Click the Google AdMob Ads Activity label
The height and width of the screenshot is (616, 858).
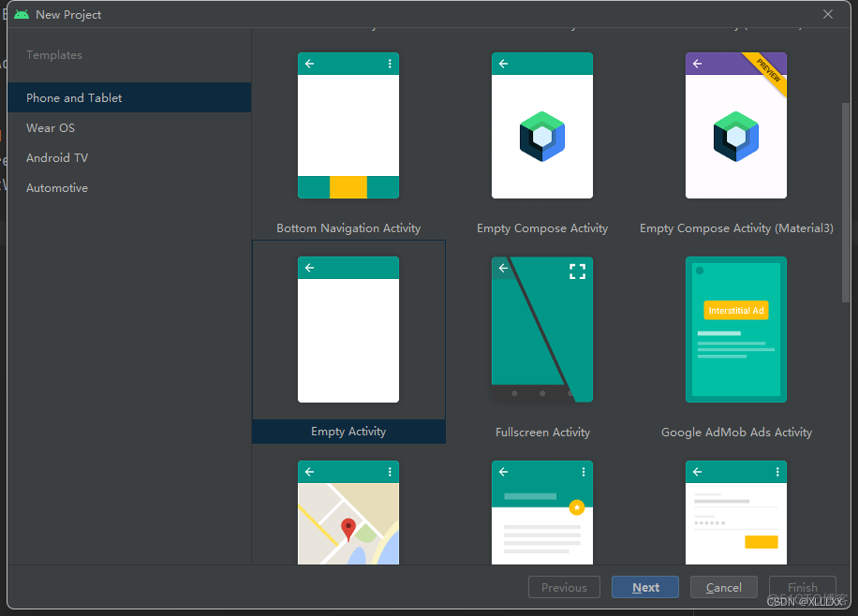(x=736, y=433)
